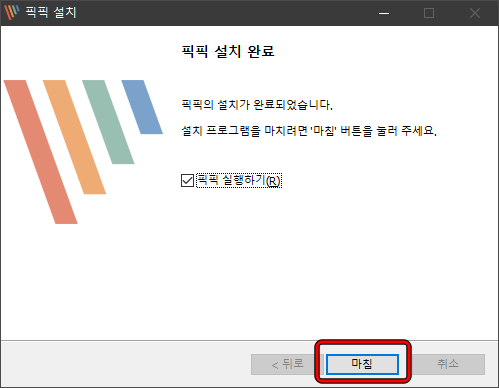Click the 픽픽 실행하기(R) label text

pyautogui.click(x=239, y=180)
